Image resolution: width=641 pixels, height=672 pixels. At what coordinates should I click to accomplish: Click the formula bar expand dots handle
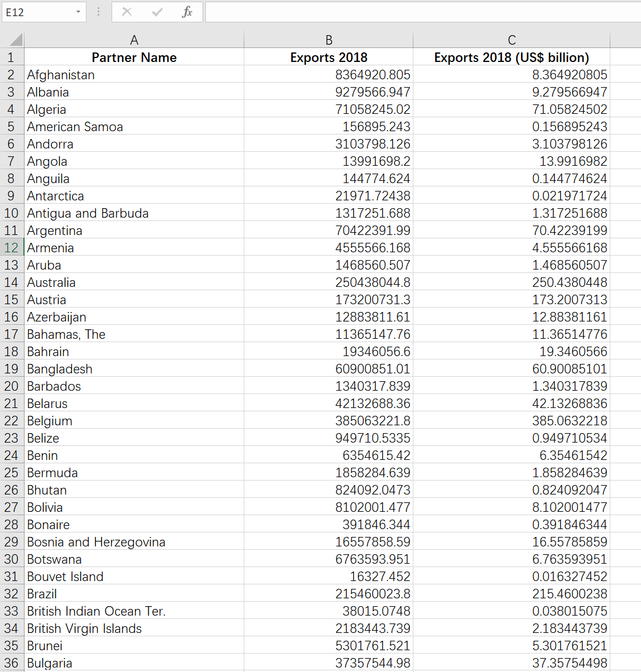(x=98, y=12)
